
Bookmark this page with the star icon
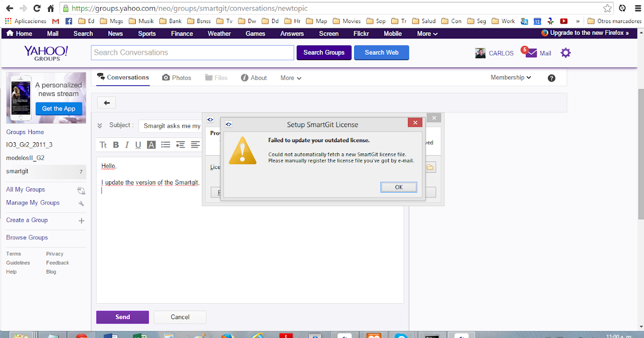[x=607, y=9]
